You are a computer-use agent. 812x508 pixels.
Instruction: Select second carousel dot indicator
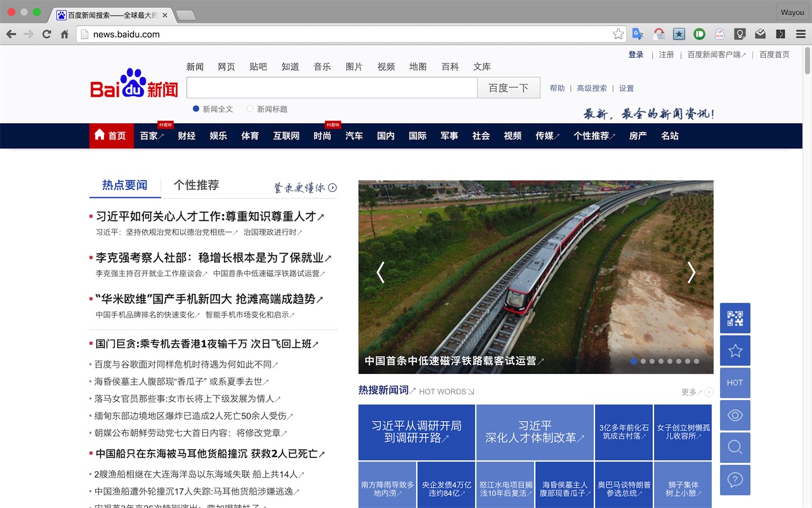pyautogui.click(x=643, y=361)
